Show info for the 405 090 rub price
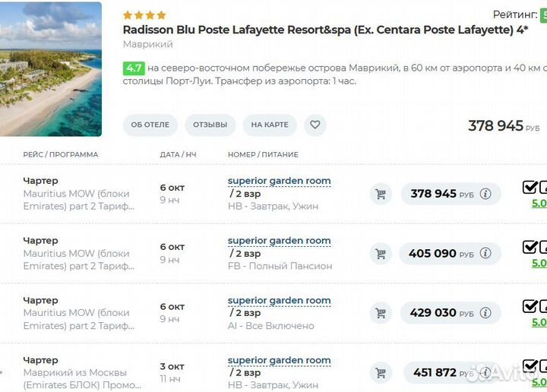Image resolution: width=547 pixels, height=392 pixels. coord(485,254)
